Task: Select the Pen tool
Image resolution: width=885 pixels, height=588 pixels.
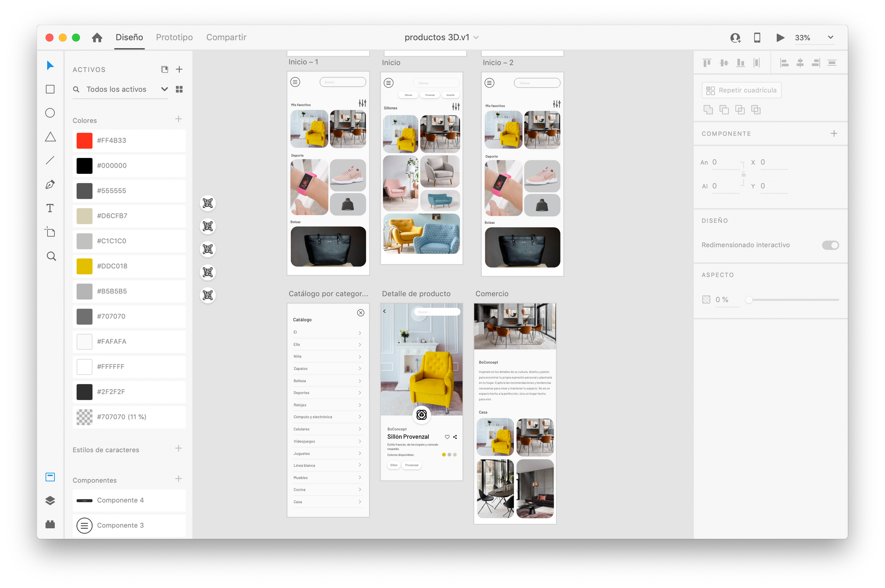Action: [50, 184]
